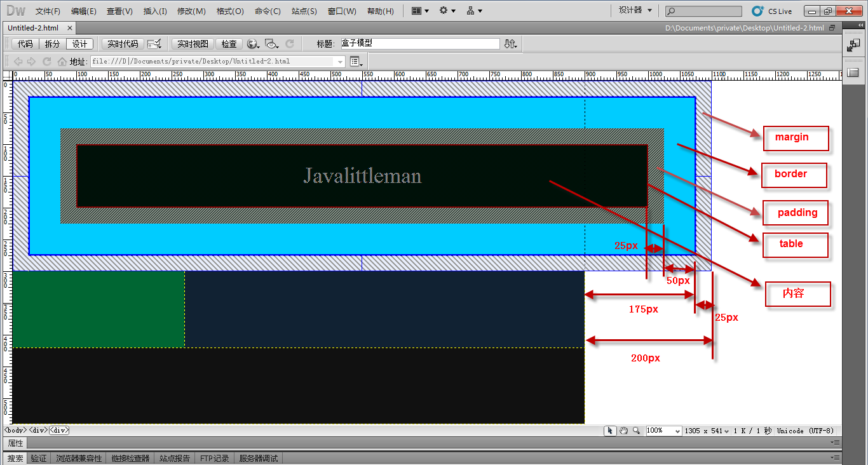The height and width of the screenshot is (465, 868).
Task: Open the Layout menu icon in the menu bar
Action: pyautogui.click(x=420, y=11)
